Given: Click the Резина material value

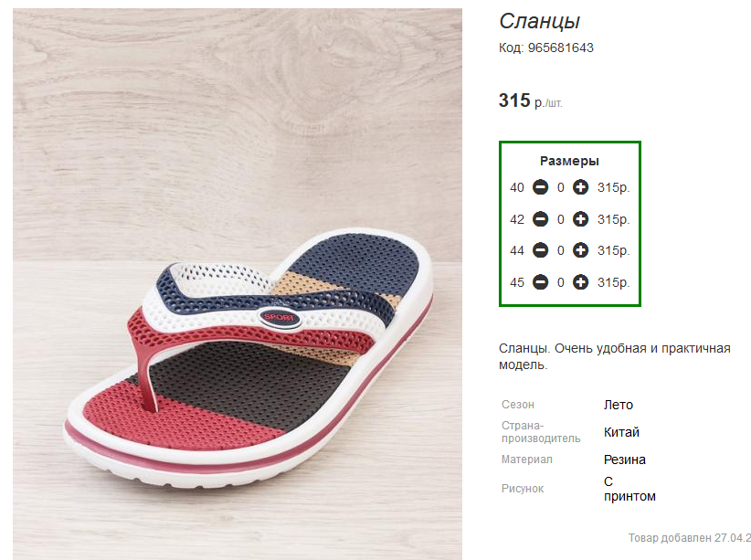Looking at the screenshot, I should [625, 460].
